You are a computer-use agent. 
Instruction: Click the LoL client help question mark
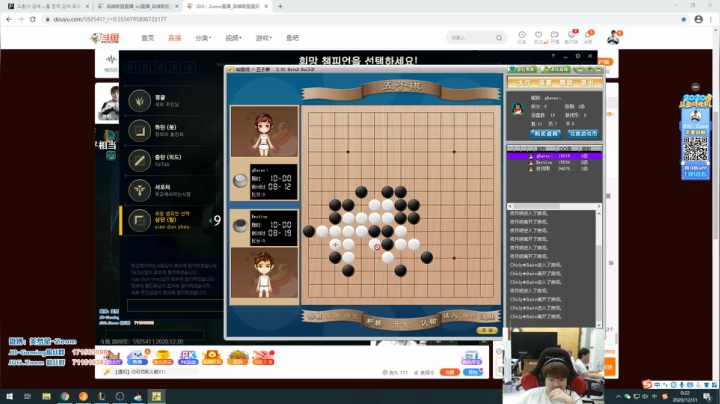(553, 56)
